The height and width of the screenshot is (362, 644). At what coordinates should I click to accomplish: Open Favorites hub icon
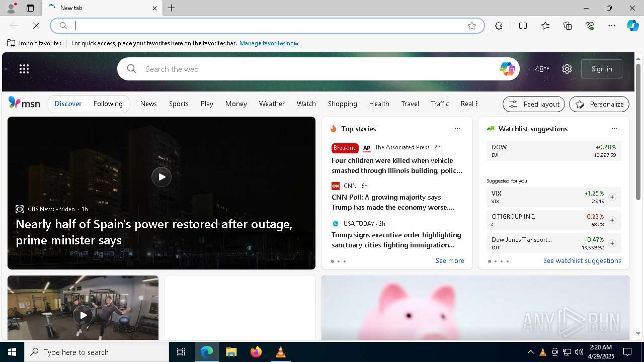pos(545,26)
